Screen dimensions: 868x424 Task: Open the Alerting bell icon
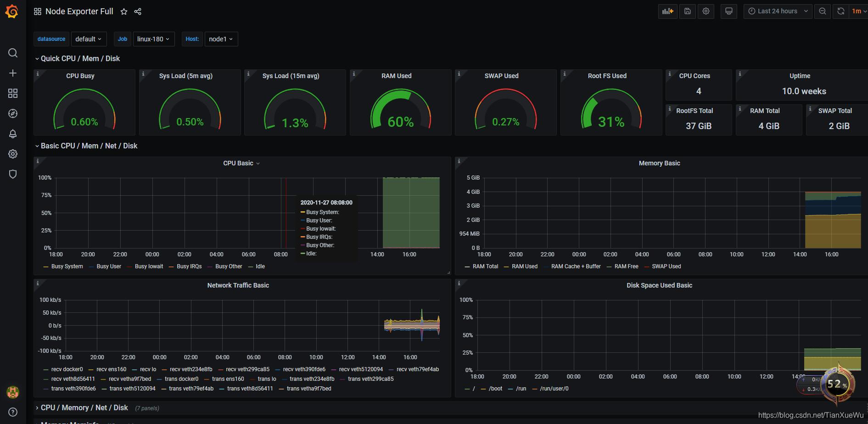[x=13, y=134]
